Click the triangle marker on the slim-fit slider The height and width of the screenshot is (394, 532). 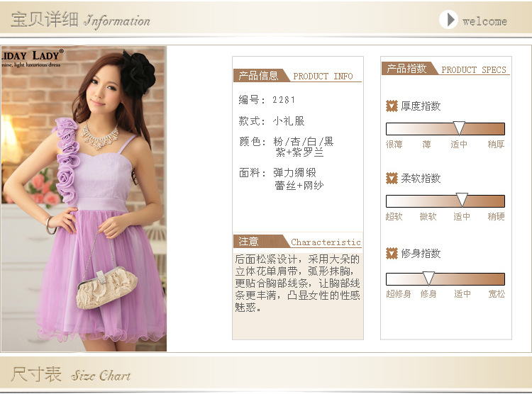(x=428, y=278)
